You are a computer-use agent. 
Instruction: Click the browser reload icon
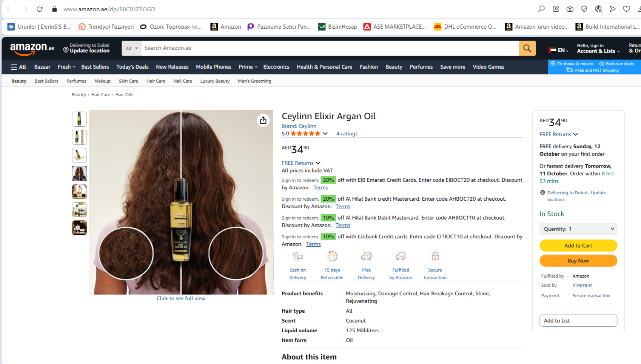click(40, 9)
